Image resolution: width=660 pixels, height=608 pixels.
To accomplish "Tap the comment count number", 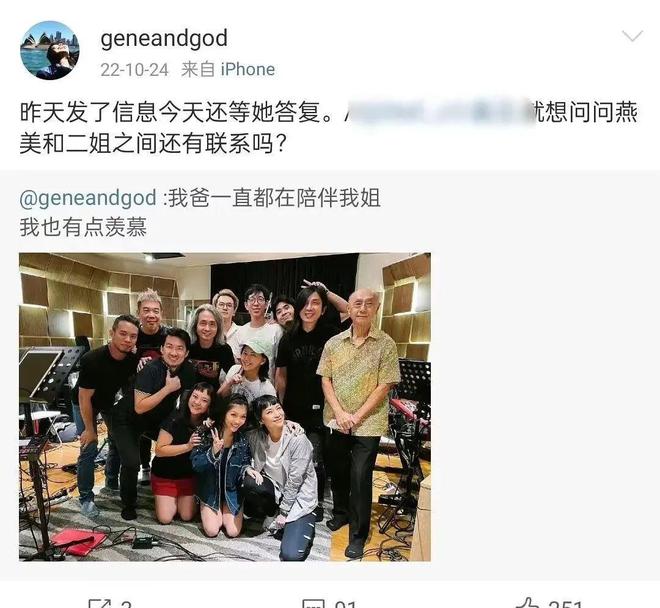I will (x=346, y=605).
